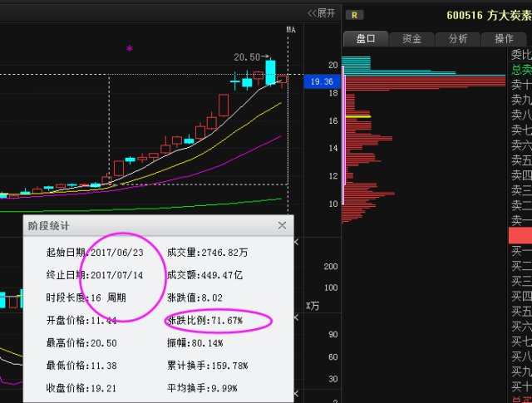
Task: Expand the panel with the 展开 button
Action: (321, 12)
